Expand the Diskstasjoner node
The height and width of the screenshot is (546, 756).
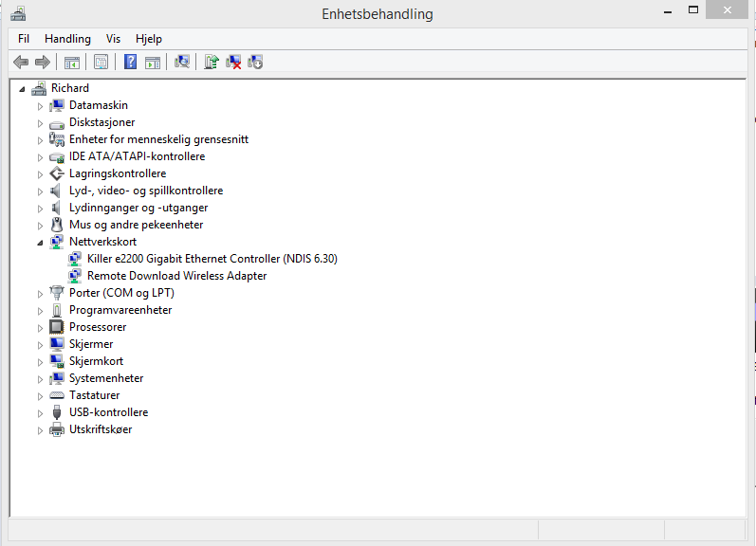pos(40,123)
